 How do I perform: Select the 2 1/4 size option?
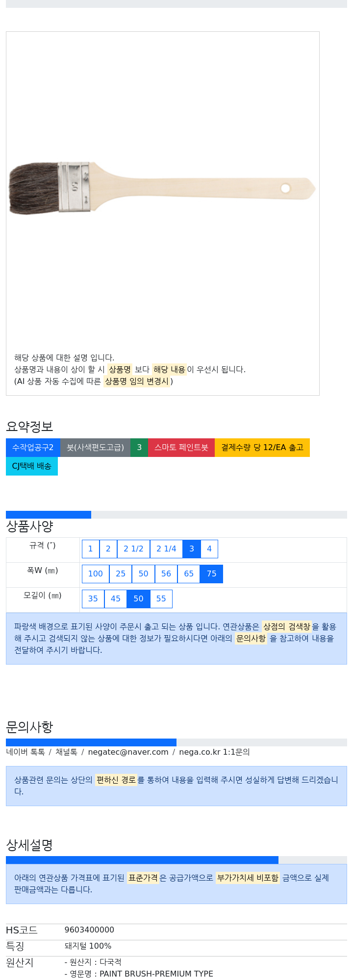[166, 549]
